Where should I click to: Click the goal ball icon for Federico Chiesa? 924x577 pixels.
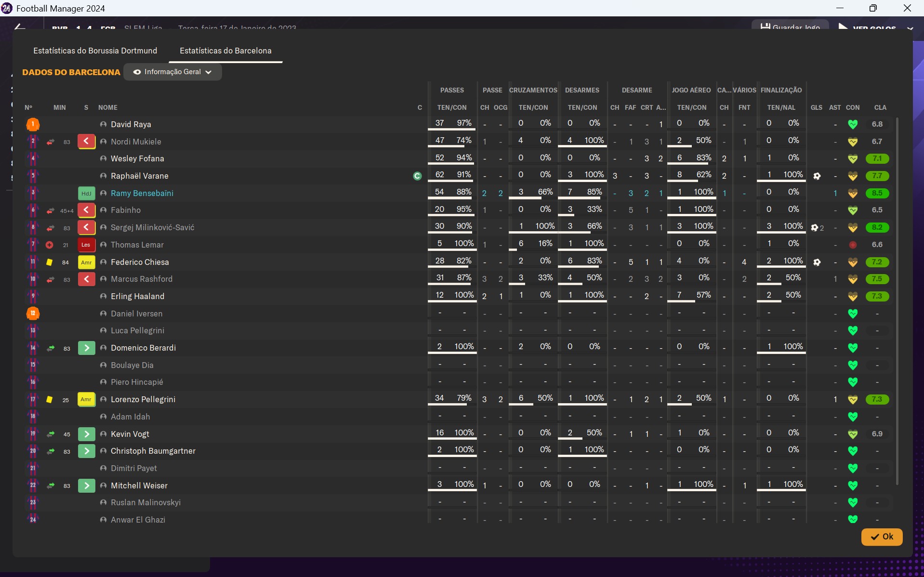click(x=817, y=262)
